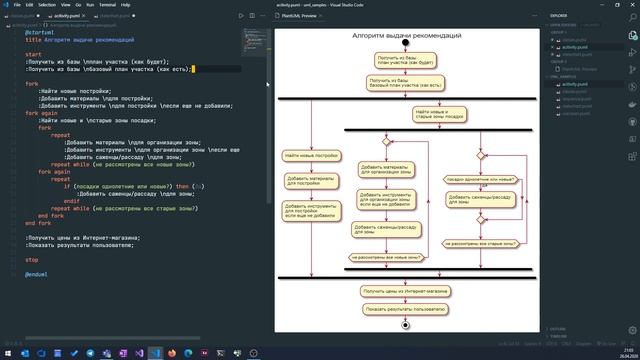Open the Run menu
Image resolution: width=640 pixels, height=360 pixels.
(x=90, y=5)
